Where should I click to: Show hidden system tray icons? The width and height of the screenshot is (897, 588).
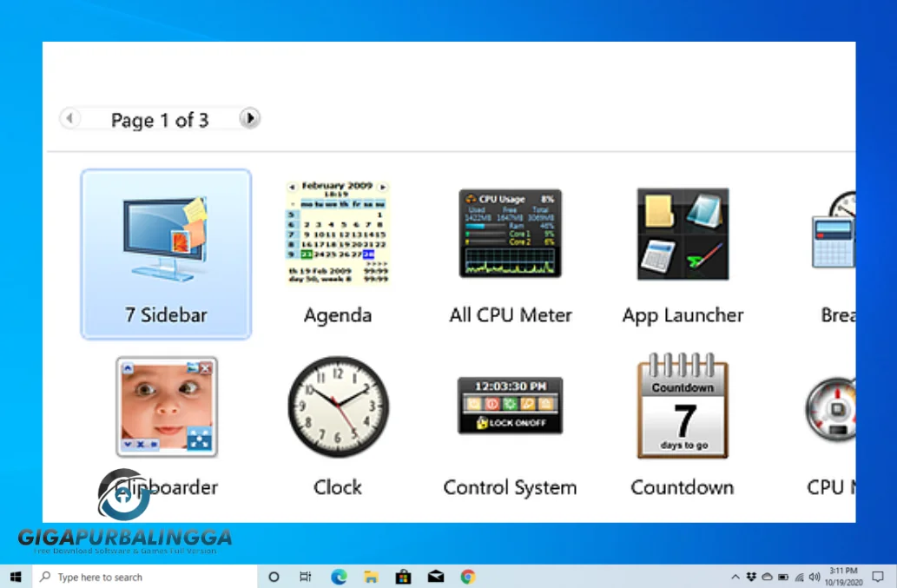click(735, 577)
